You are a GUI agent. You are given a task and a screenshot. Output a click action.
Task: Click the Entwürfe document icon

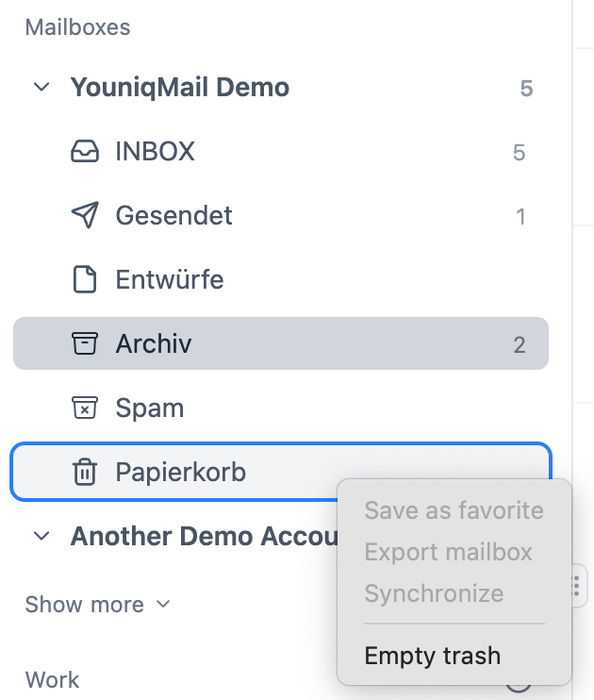coord(85,280)
